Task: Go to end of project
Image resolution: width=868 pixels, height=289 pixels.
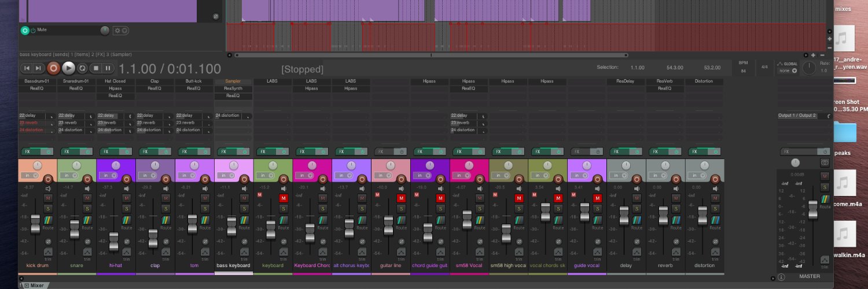Action: tap(38, 68)
